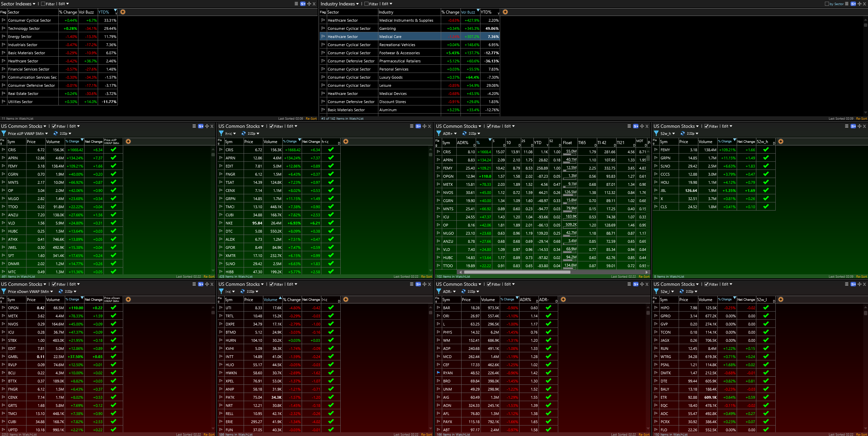Screen dimensions: 868x436
Task: Open the Industry Indexes hamburger menu
Action: click(x=846, y=4)
